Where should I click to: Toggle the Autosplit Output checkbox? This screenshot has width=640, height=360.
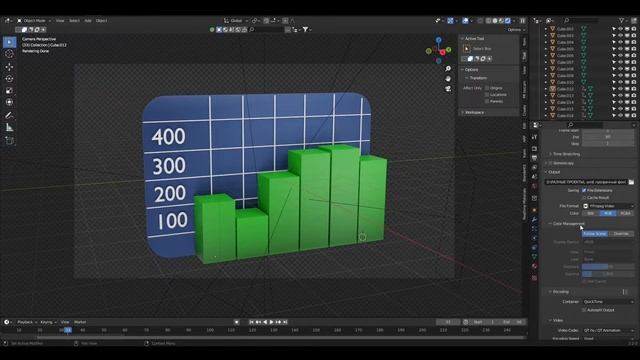coord(584,310)
